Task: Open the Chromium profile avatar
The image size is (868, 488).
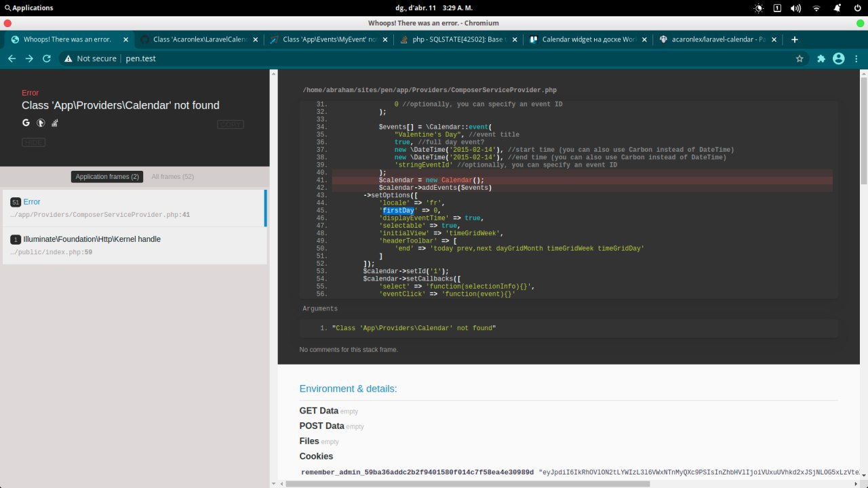Action: pos(839,58)
